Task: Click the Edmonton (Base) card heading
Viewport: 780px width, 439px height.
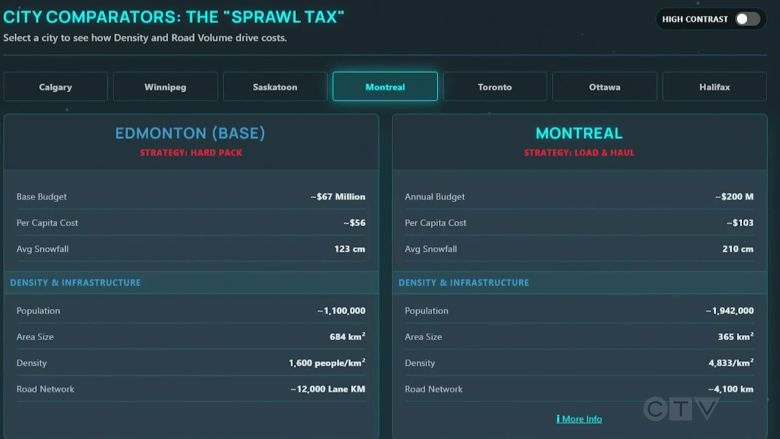Action: pos(190,133)
